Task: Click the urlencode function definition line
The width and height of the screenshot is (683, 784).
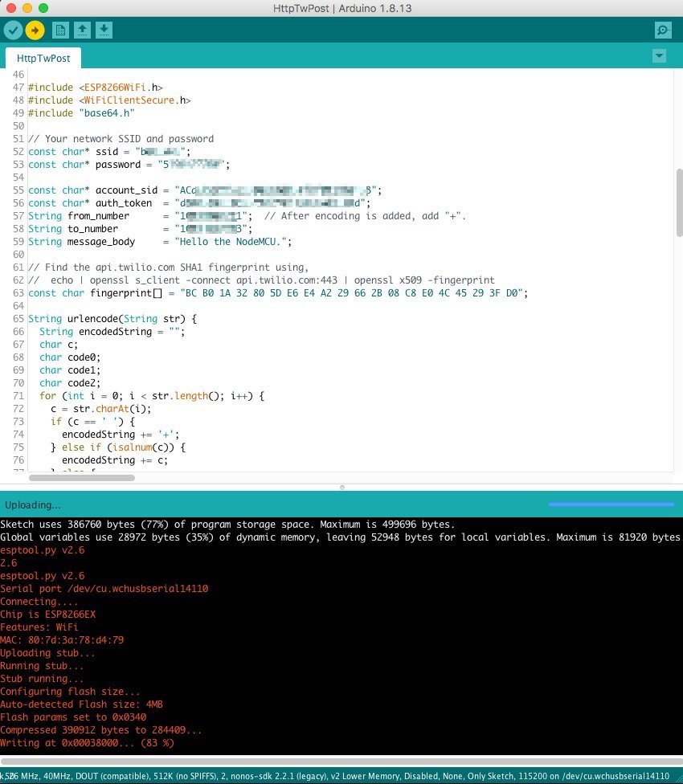Action: coord(112,318)
